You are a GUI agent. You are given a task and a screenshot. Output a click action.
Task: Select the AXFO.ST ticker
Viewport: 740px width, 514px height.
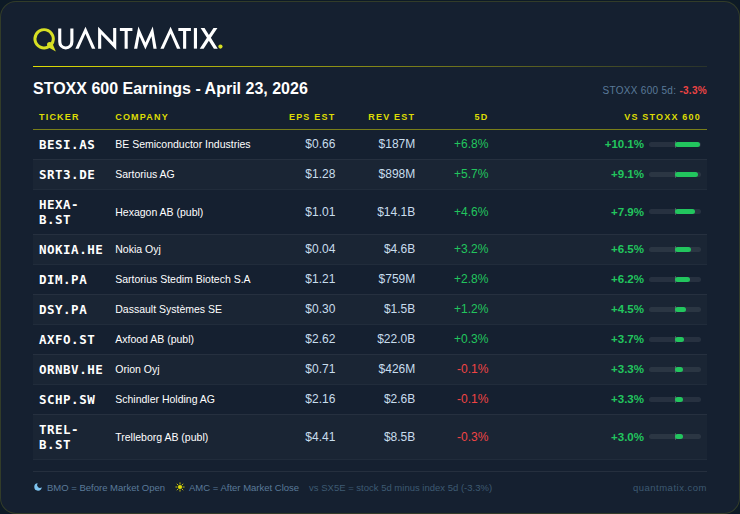coord(67,339)
